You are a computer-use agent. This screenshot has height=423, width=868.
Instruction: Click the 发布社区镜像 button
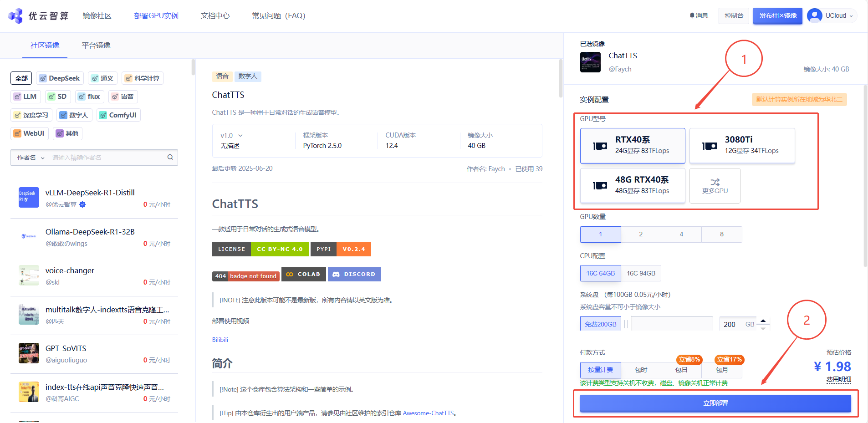(778, 15)
